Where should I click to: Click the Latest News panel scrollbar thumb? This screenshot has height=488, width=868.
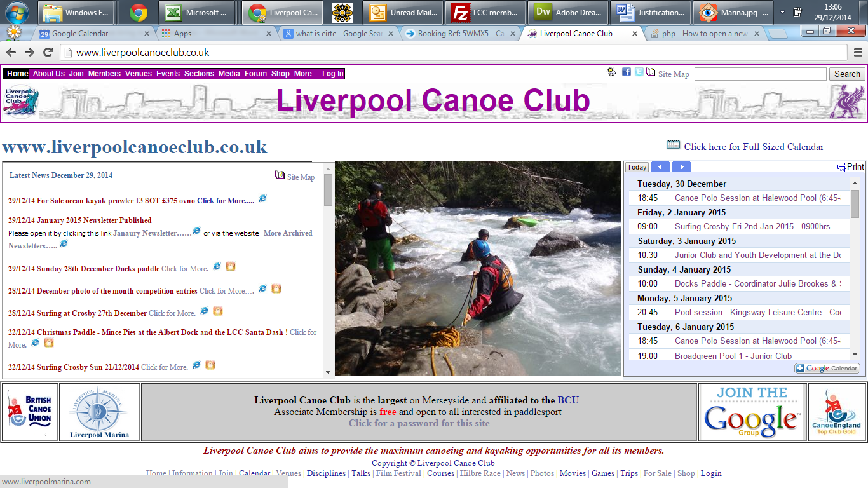[x=328, y=189]
